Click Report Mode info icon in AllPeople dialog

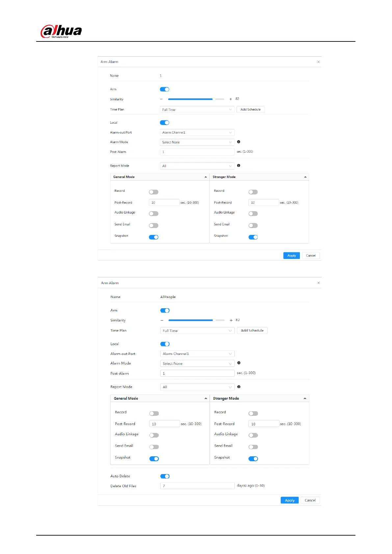click(x=239, y=387)
